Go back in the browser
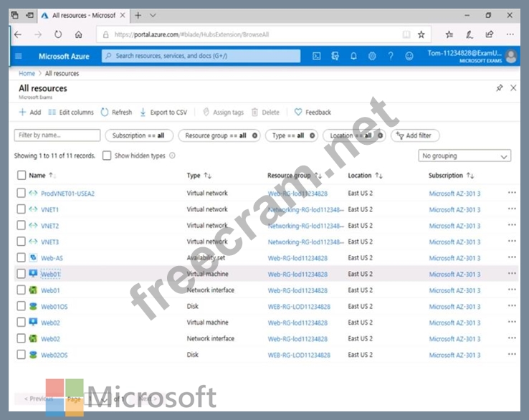This screenshot has width=529, height=420. coord(18,34)
